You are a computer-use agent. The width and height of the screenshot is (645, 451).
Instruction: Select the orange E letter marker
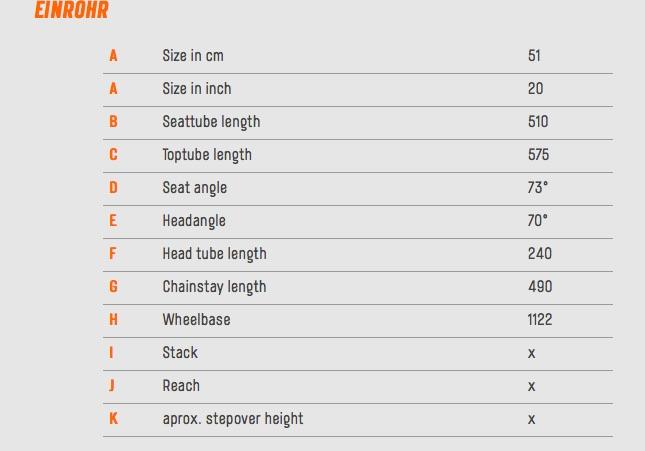click(113, 221)
